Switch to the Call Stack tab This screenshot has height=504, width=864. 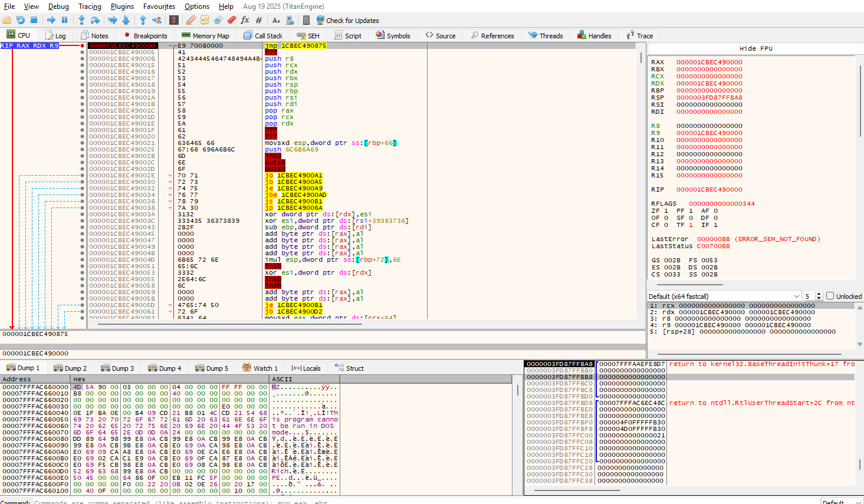(263, 35)
